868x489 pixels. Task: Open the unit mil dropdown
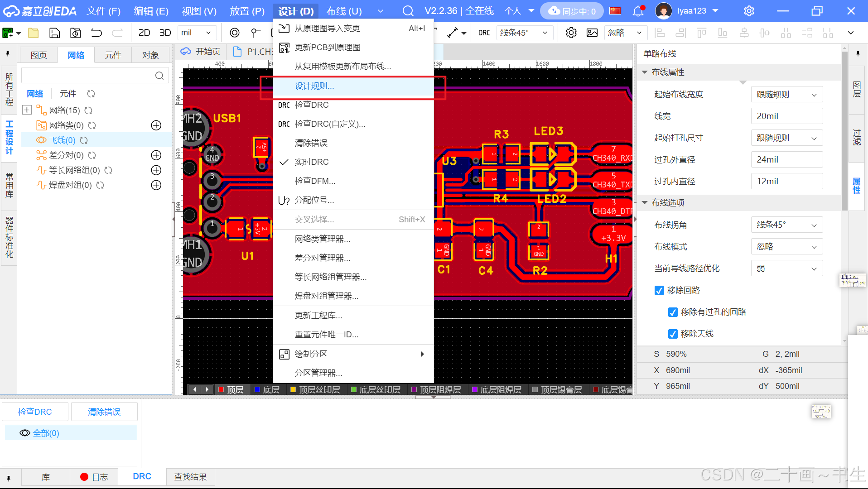pyautogui.click(x=197, y=33)
